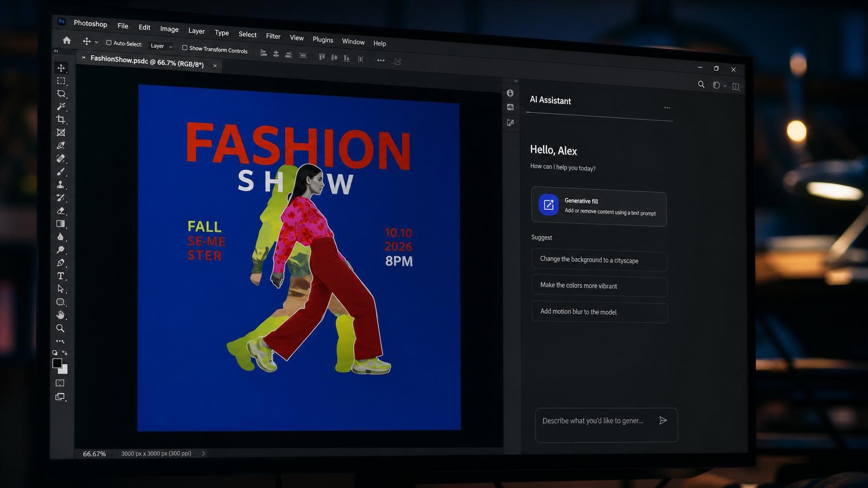Click the Home icon in options bar
The height and width of the screenshot is (488, 868).
67,40
